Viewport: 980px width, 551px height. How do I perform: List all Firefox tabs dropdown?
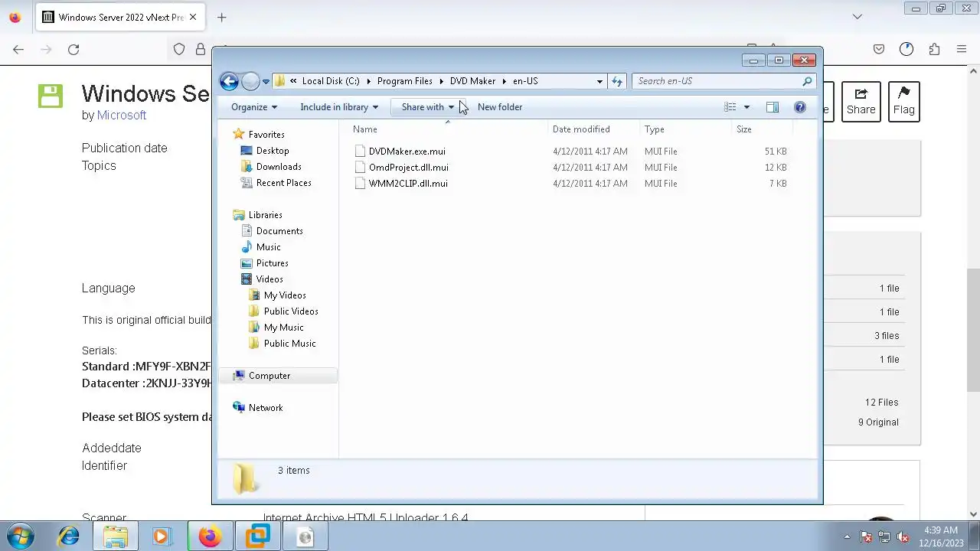point(857,17)
